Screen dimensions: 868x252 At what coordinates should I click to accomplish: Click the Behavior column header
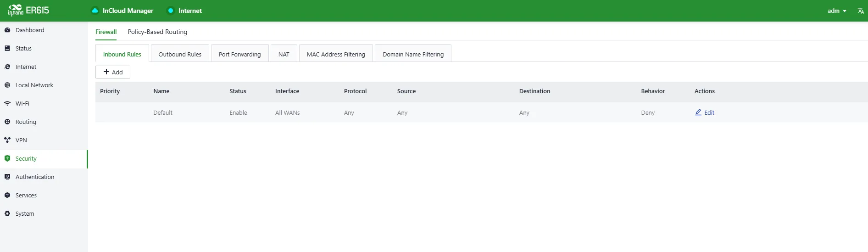coord(653,91)
